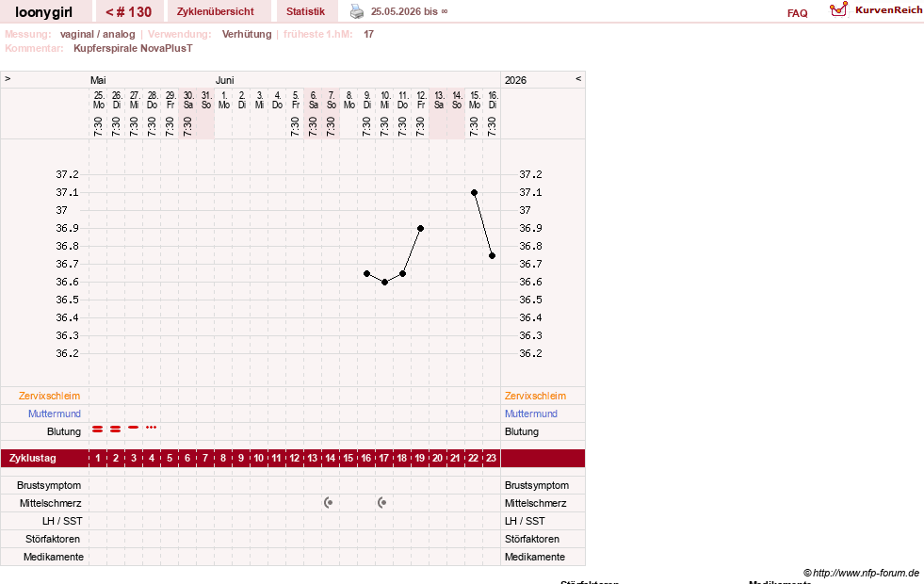Click the left Blutung row label

(64, 431)
